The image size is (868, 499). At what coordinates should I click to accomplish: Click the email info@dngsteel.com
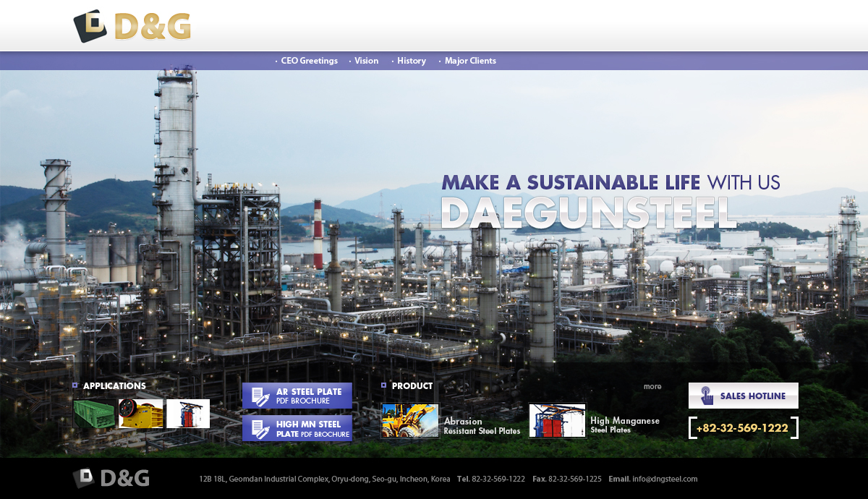tap(665, 479)
